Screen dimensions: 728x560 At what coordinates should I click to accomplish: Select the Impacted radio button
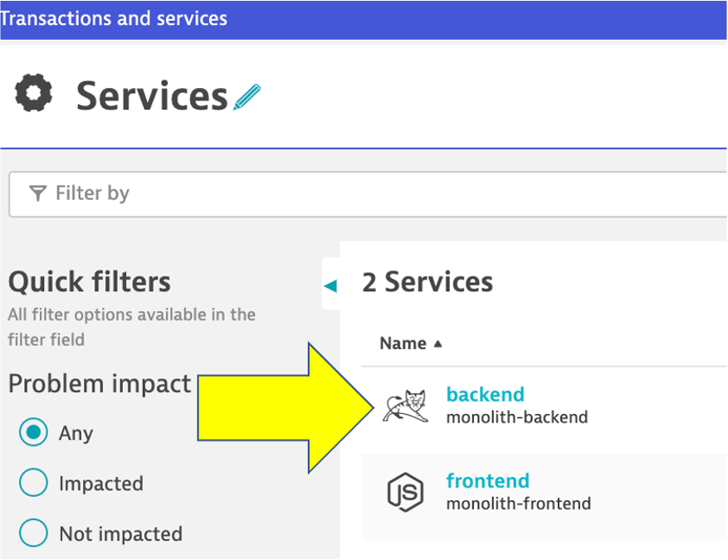33,483
